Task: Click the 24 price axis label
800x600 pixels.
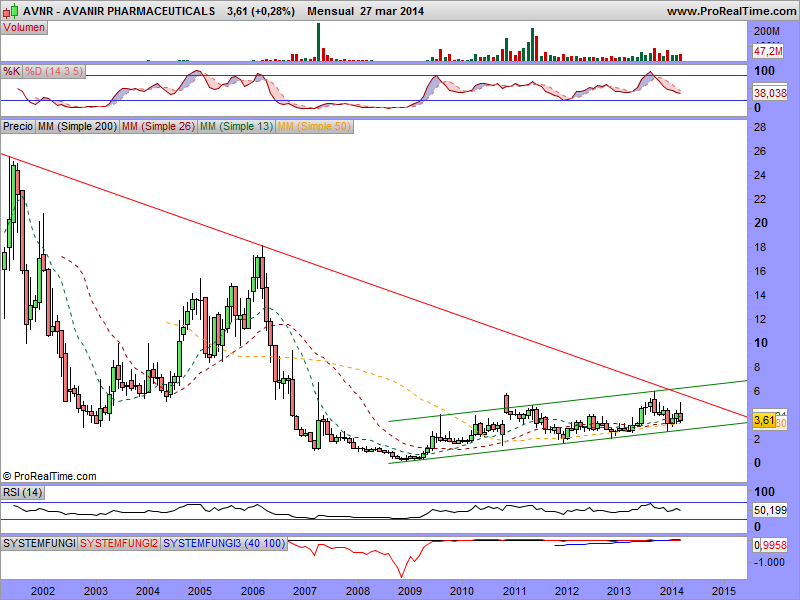Action: point(760,175)
